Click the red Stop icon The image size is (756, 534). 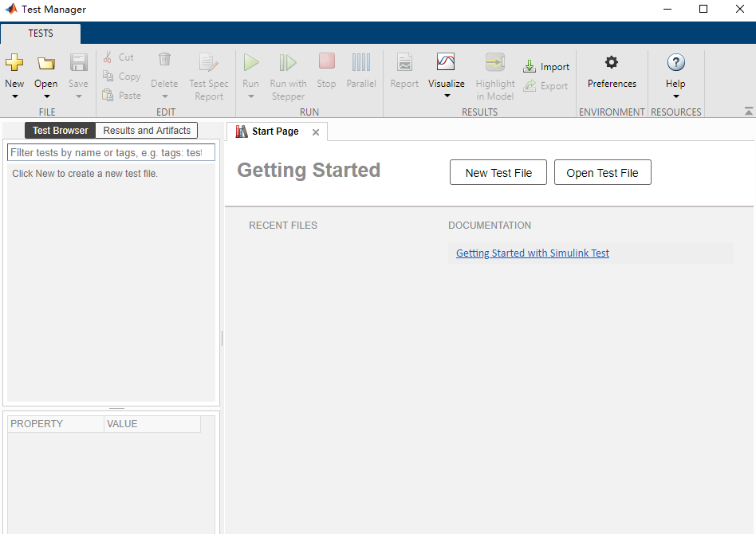(326, 61)
